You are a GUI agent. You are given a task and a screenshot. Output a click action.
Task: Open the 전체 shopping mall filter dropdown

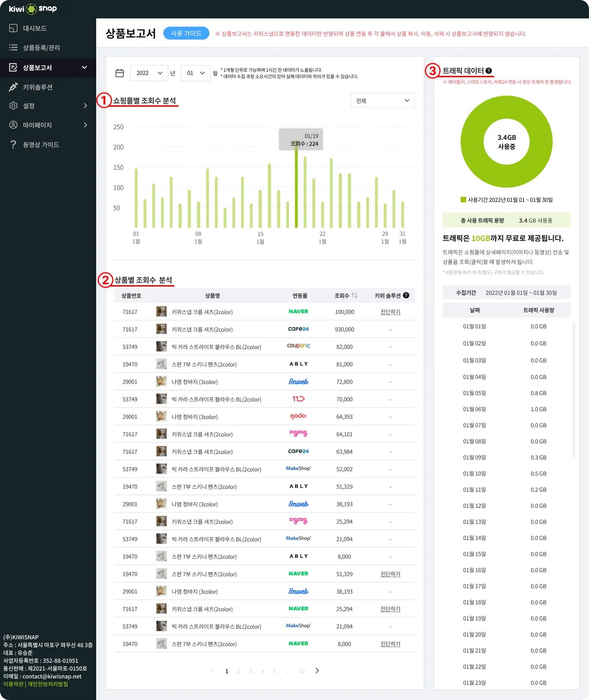coord(382,101)
